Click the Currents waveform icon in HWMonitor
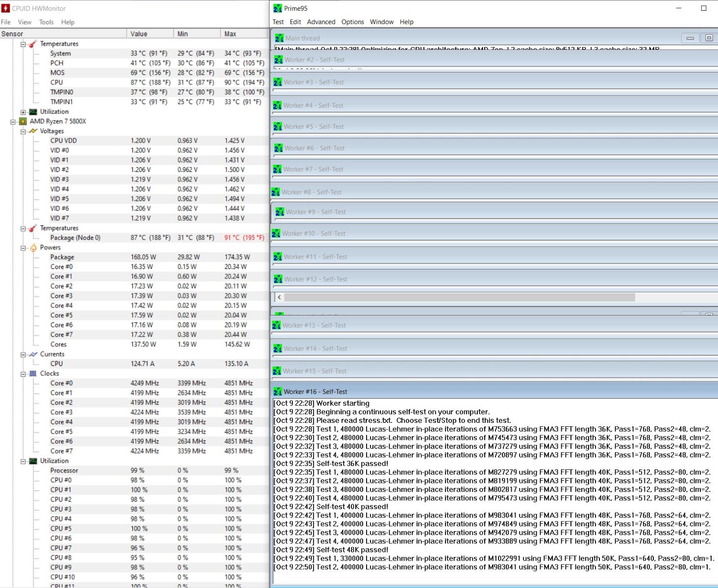 coord(33,354)
